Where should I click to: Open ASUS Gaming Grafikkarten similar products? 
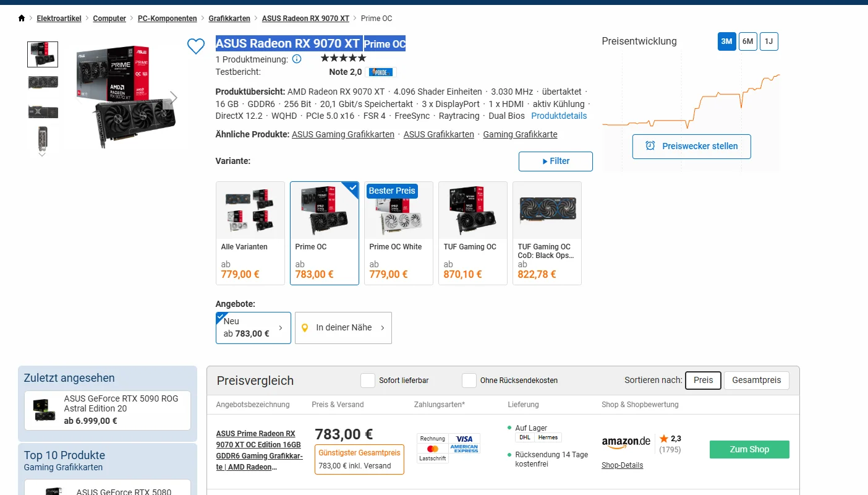click(343, 134)
